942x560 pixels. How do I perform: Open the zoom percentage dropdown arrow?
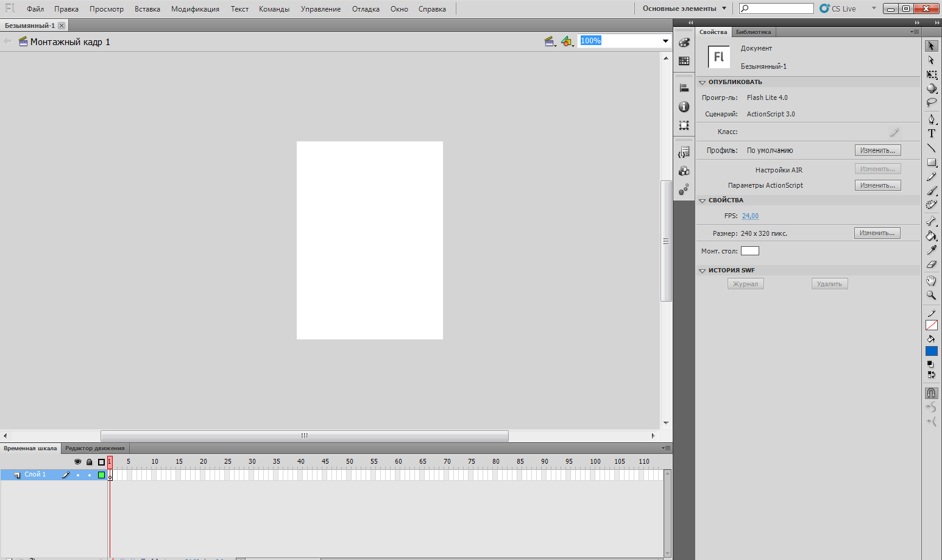[665, 41]
